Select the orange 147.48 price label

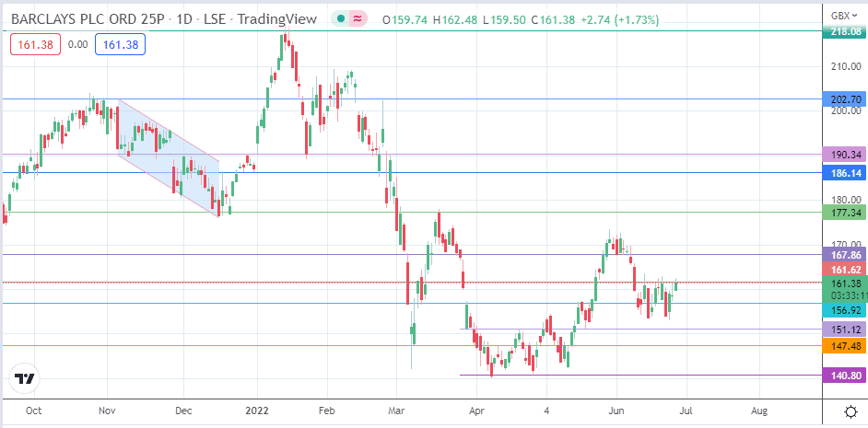coord(845,346)
